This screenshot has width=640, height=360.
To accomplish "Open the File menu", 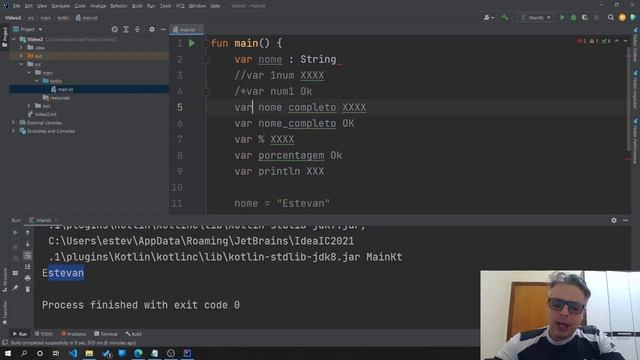I will point(16,6).
